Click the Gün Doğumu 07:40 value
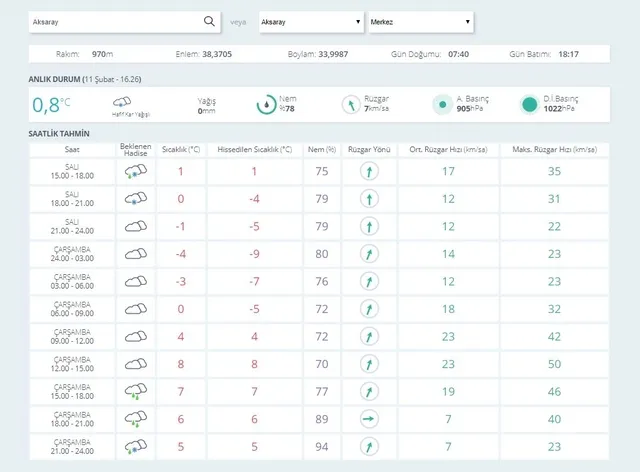The height and width of the screenshot is (472, 640). point(458,54)
